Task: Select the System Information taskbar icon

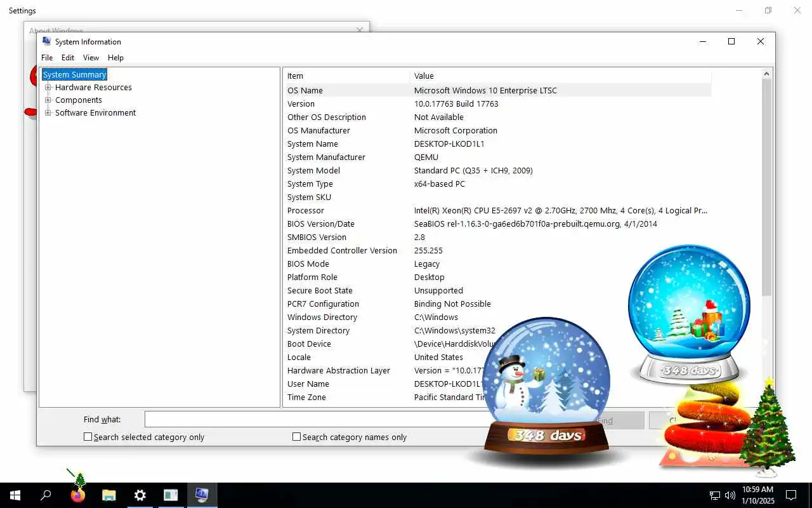Action: pyautogui.click(x=202, y=495)
